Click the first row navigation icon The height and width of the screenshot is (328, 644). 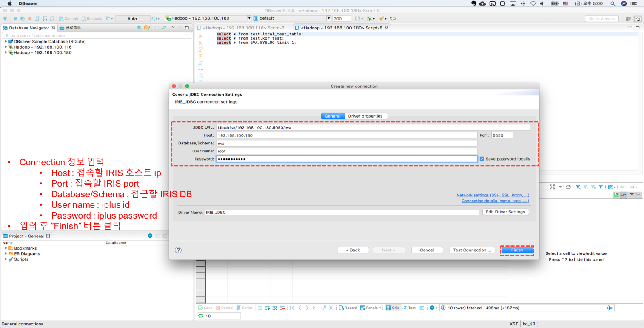click(292, 308)
